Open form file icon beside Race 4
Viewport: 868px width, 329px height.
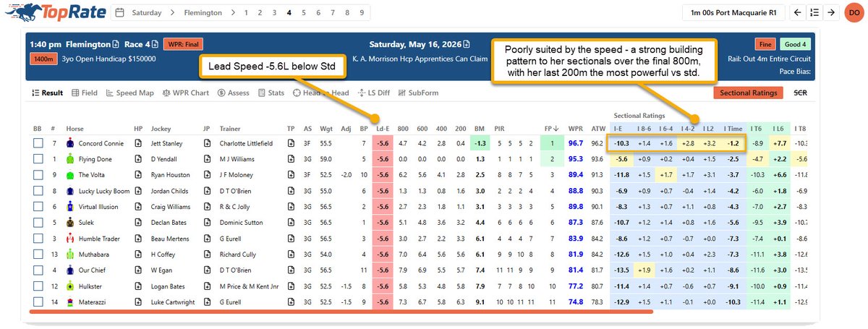click(x=156, y=44)
